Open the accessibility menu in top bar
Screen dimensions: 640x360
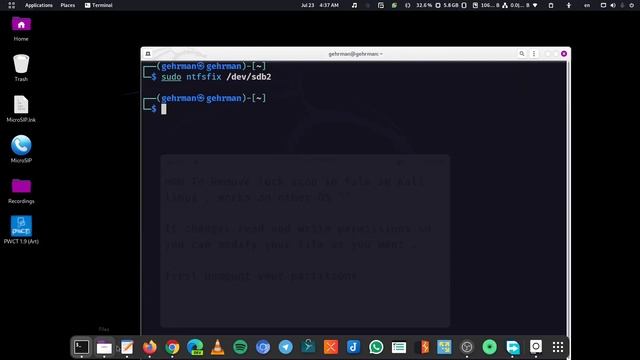click(569, 5)
